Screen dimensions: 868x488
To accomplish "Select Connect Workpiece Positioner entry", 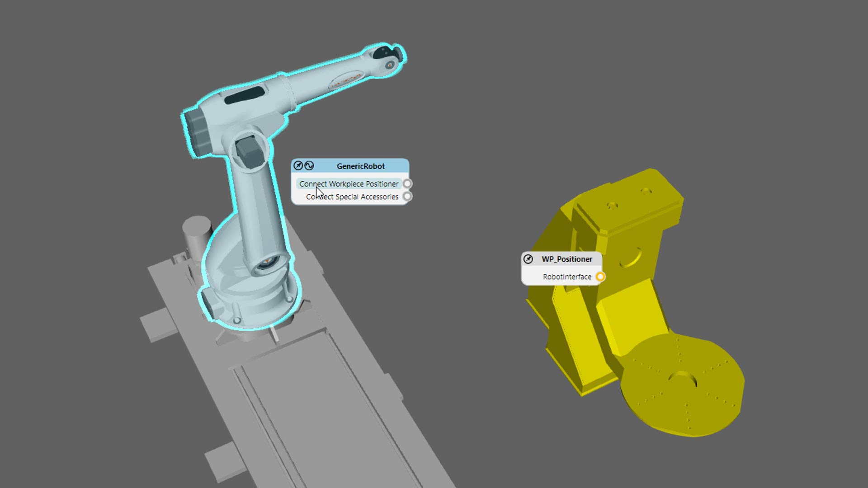I will [349, 184].
